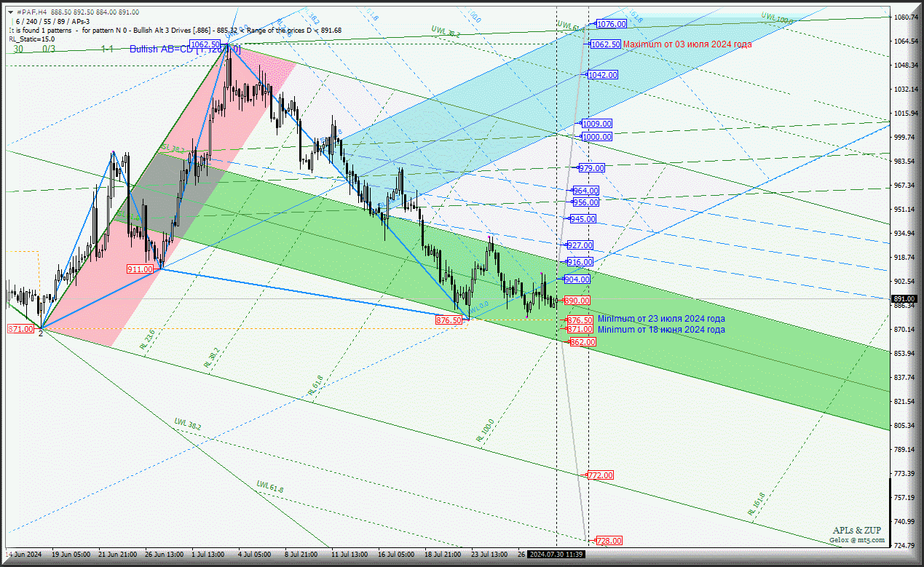Click the 1076.00 blue price label
924x567 pixels.
[x=612, y=24]
